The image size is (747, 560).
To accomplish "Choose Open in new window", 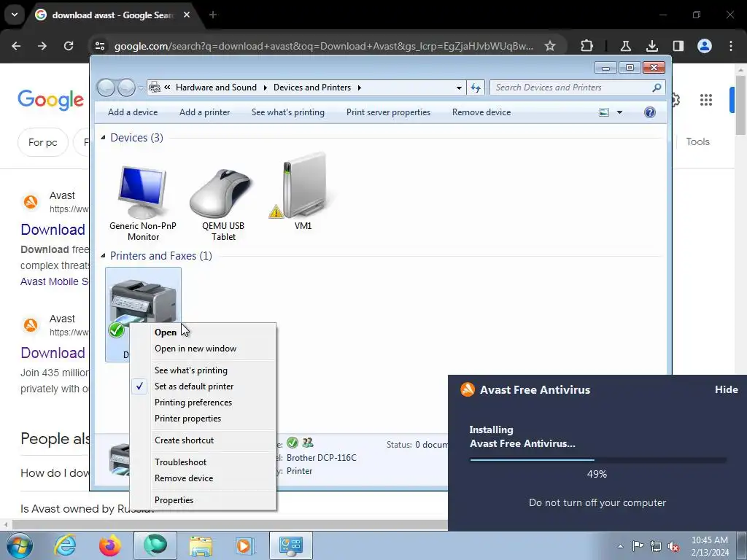I will [196, 349].
